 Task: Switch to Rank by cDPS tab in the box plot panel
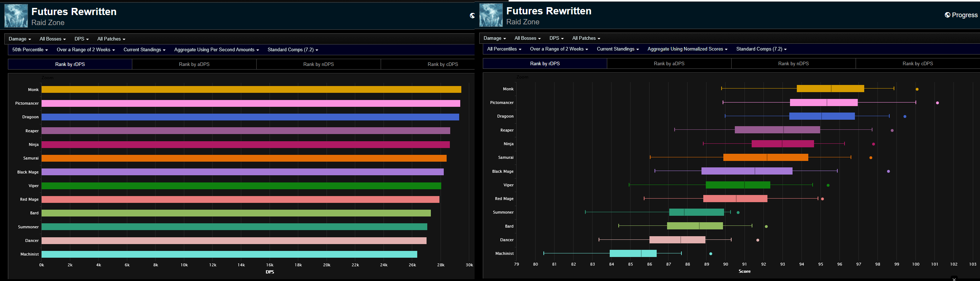(918, 63)
